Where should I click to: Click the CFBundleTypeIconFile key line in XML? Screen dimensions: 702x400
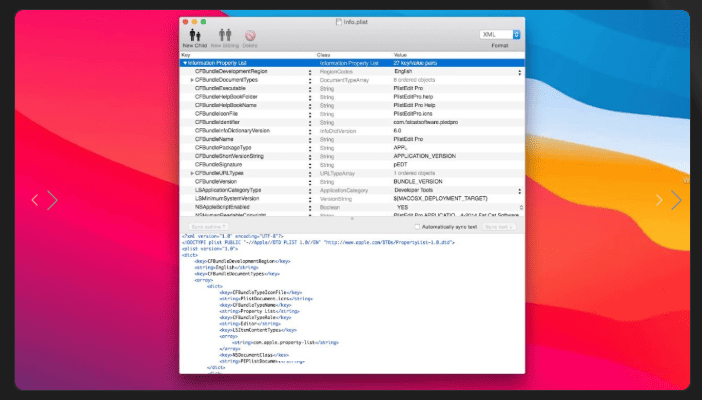pos(261,292)
